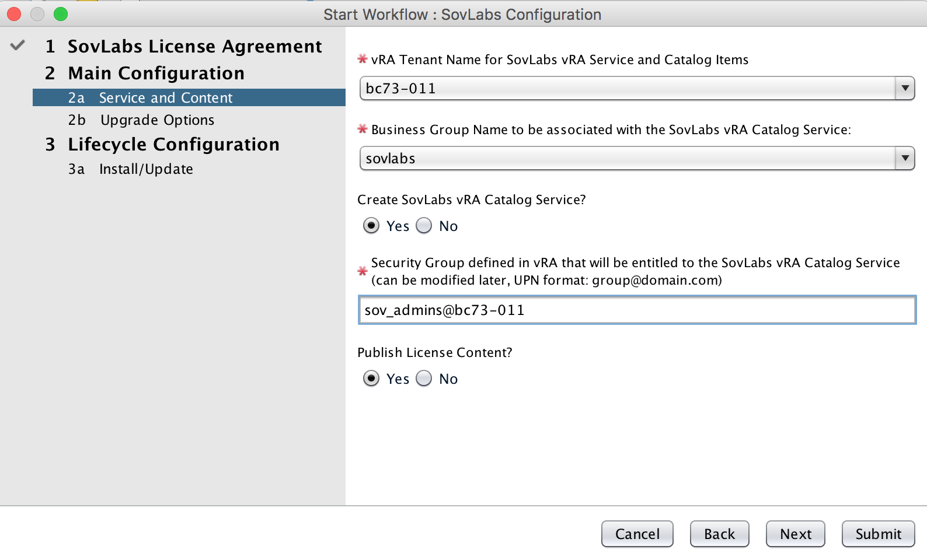Go to step 2a Service and Content
Screen dimensions: 927x560
(x=189, y=97)
